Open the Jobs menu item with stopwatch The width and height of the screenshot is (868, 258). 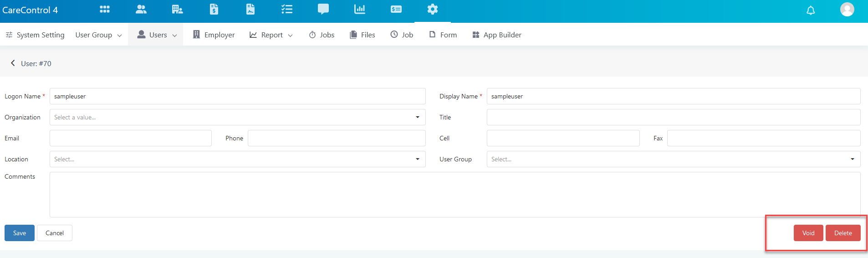pos(322,35)
